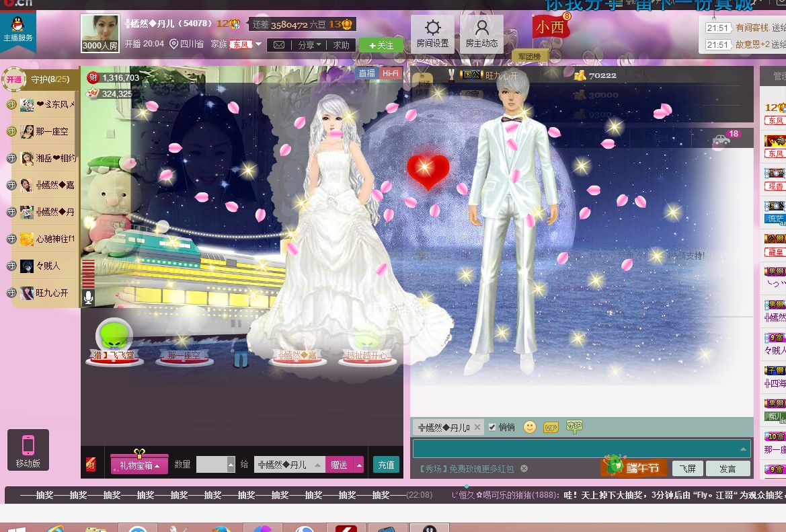This screenshot has height=532, width=786.
Task: Click the 四川省 location pin icon
Action: [x=173, y=44]
